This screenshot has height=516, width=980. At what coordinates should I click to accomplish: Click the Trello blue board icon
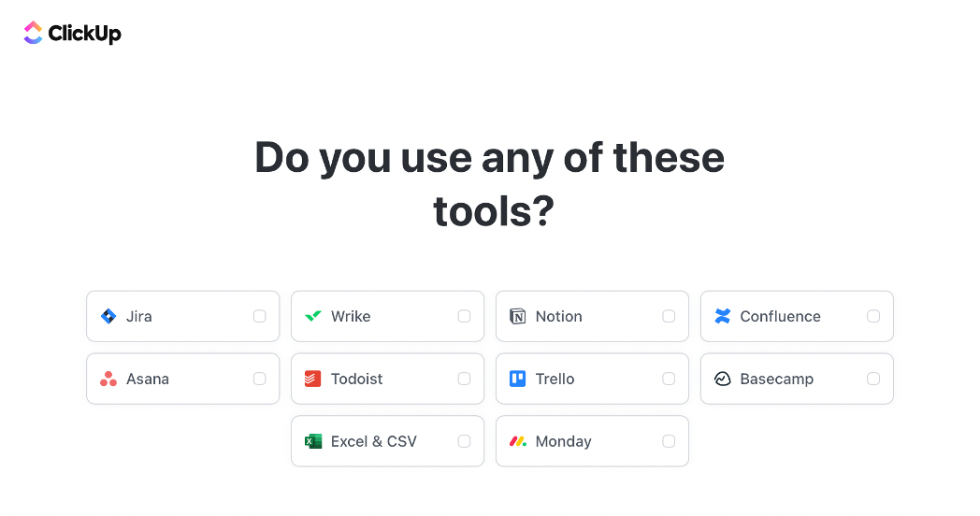517,379
